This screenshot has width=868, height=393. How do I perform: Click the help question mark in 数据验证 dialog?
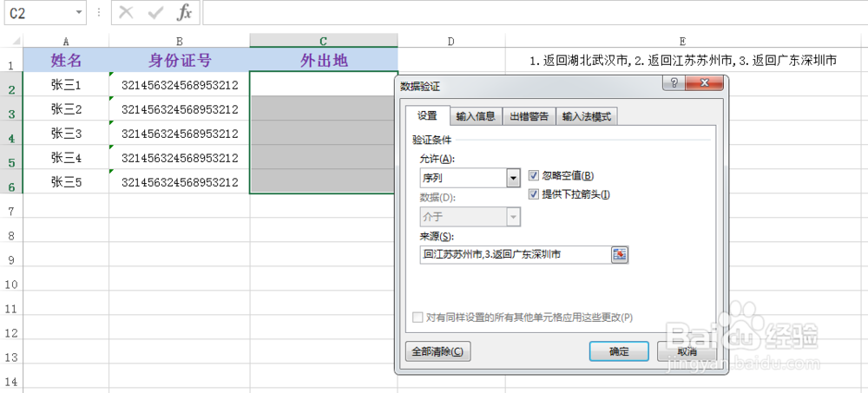point(674,83)
